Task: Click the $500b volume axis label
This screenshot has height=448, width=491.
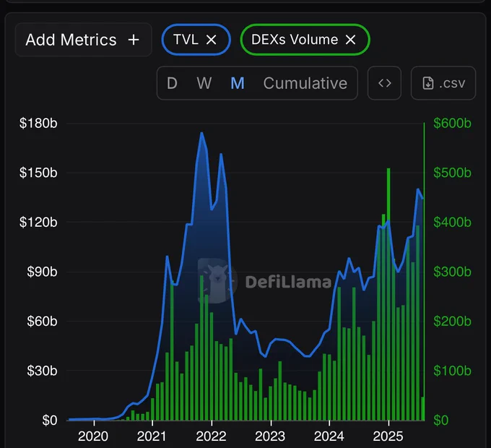Action: [x=452, y=173]
